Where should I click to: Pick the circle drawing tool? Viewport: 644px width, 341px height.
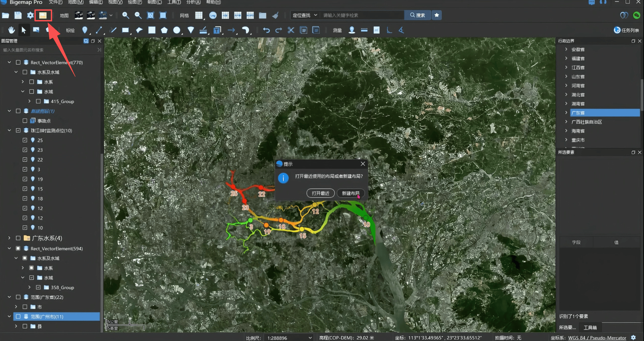point(176,30)
